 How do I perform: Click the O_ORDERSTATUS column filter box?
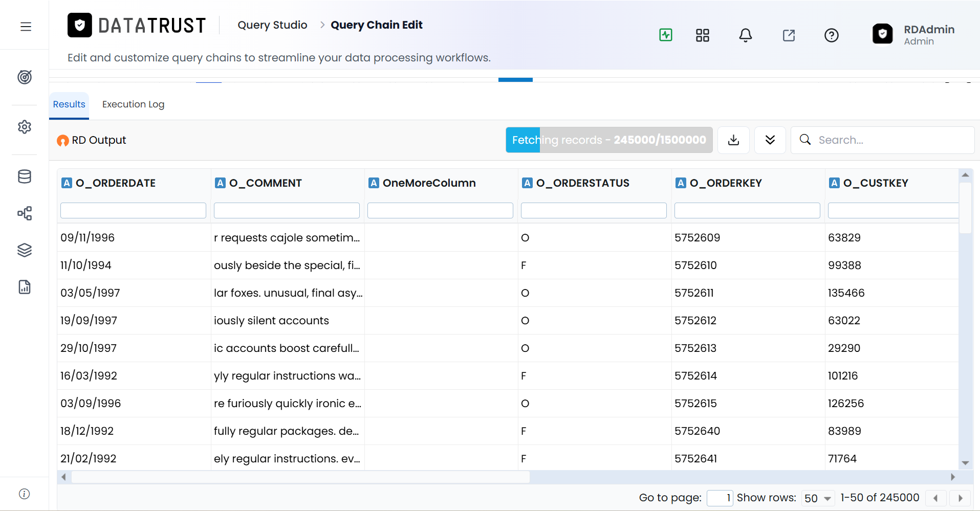point(594,211)
